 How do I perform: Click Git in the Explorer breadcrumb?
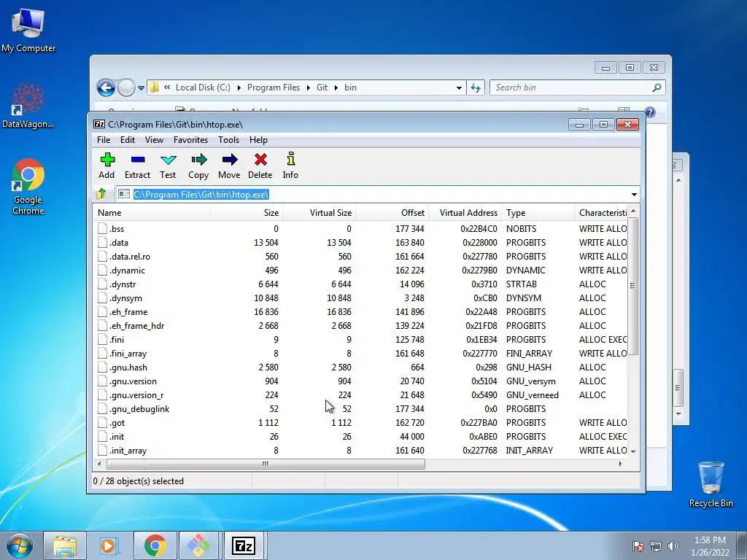pos(322,87)
